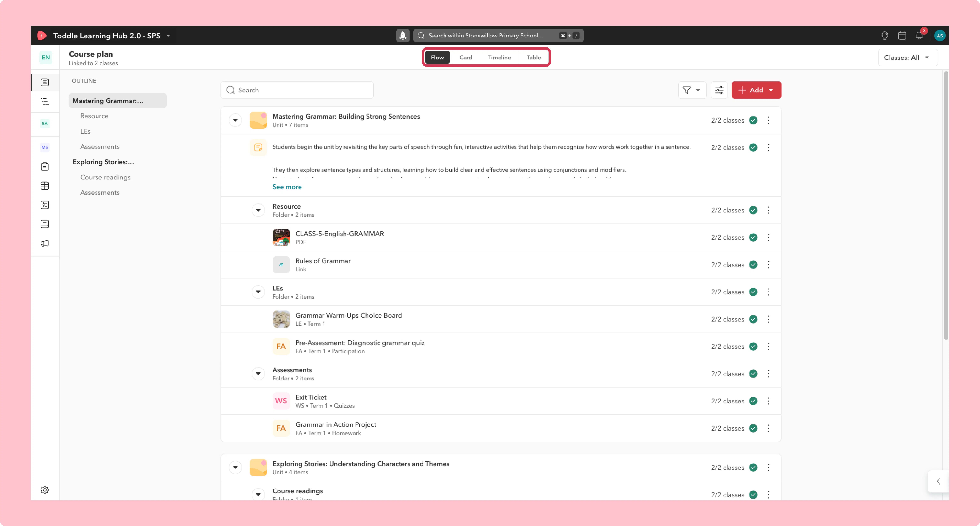Open the announcements megaphone icon
The height and width of the screenshot is (526, 980).
tap(45, 243)
